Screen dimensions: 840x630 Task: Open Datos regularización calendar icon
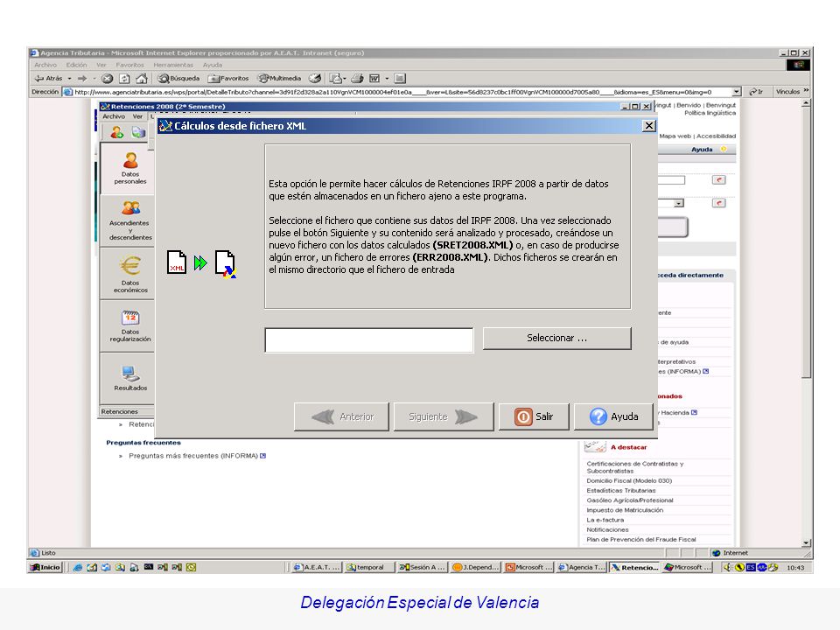130,318
